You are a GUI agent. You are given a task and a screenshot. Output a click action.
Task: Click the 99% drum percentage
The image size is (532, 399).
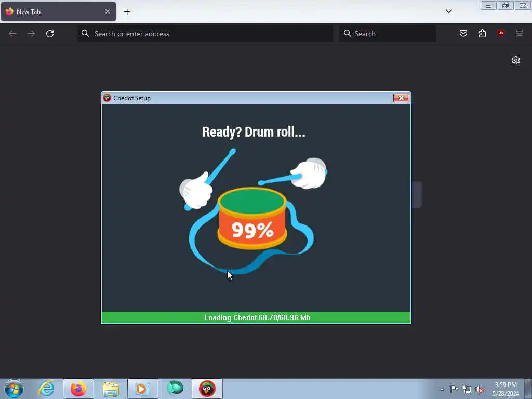(x=252, y=230)
